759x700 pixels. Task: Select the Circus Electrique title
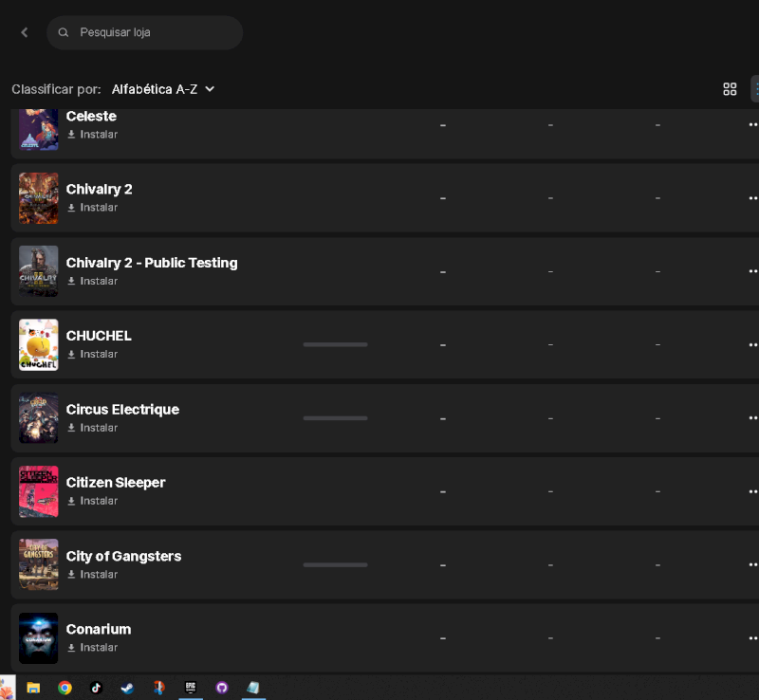[x=122, y=410]
